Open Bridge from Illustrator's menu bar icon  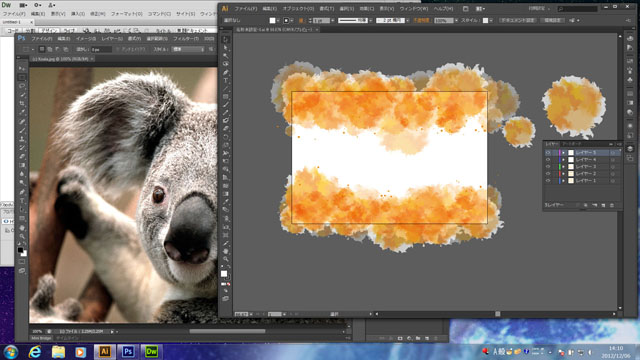click(466, 9)
